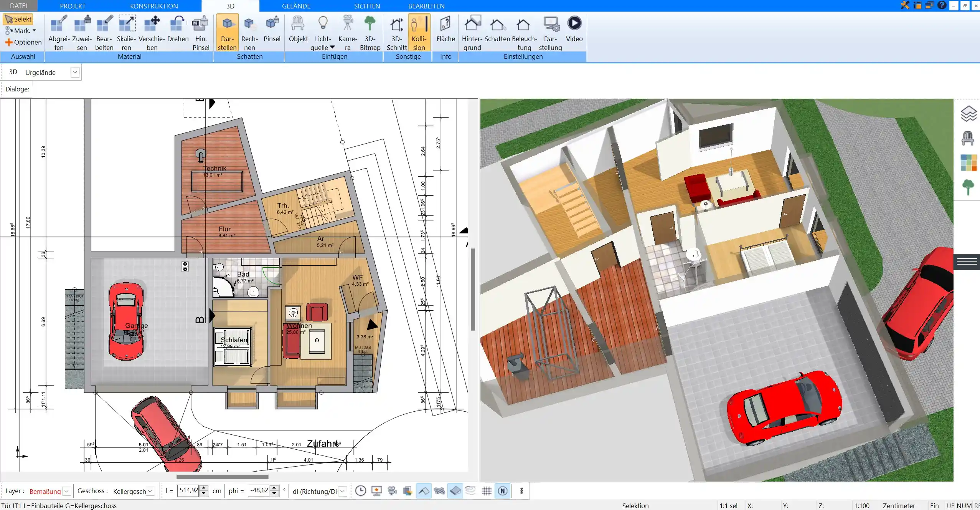The width and height of the screenshot is (980, 510).
Task: Click the wrench and screwdriver icon
Action: click(x=905, y=5)
